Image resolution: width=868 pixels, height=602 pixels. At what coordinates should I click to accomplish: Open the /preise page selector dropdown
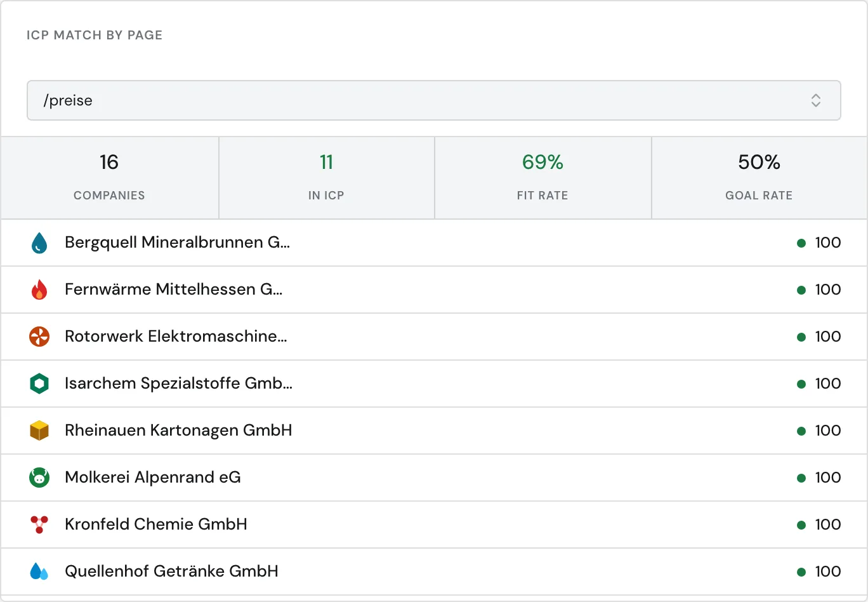(x=434, y=100)
